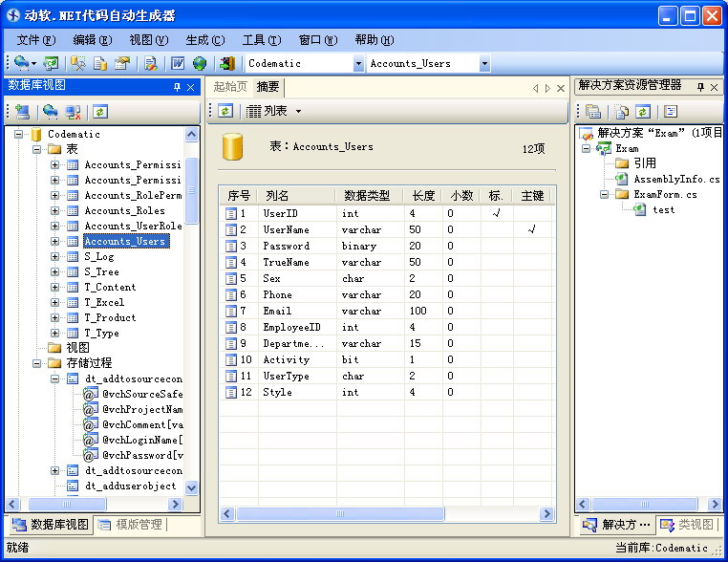Open the Tools menu
728x562 pixels.
click(x=262, y=40)
